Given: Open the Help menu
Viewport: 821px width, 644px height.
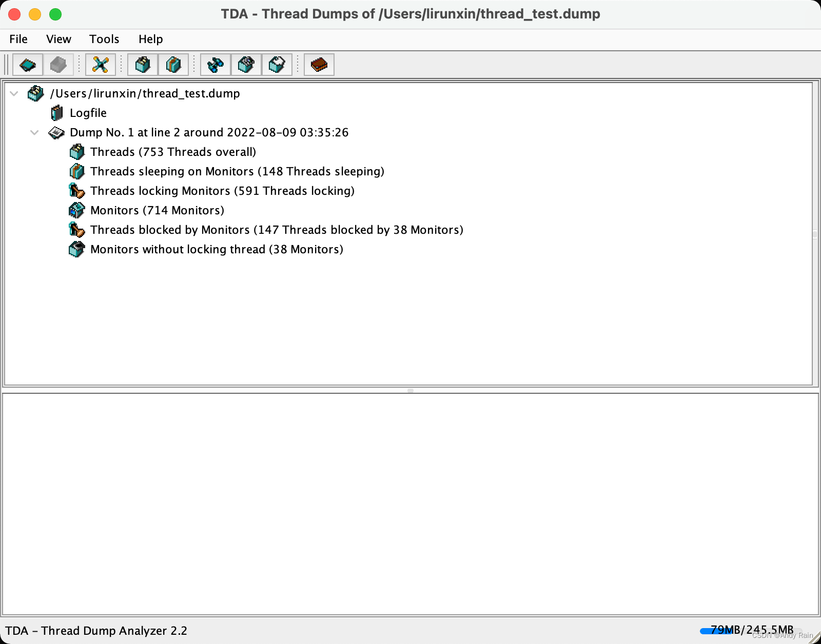Looking at the screenshot, I should pyautogui.click(x=151, y=39).
